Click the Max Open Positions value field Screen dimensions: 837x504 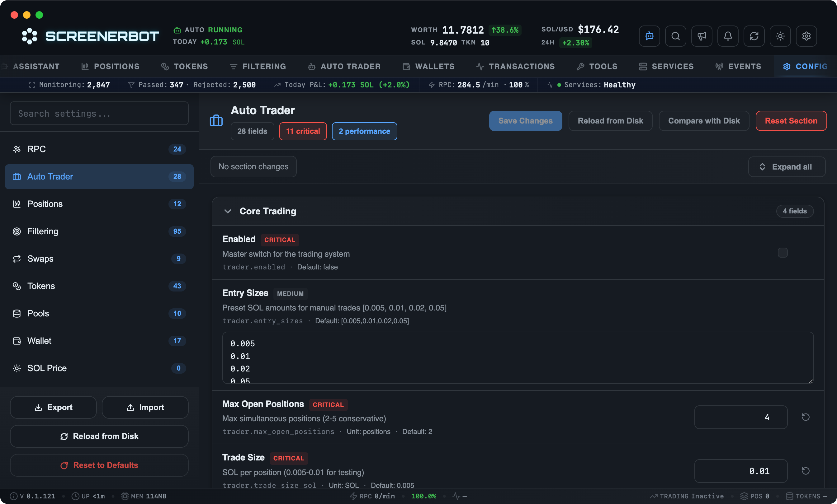tap(741, 417)
